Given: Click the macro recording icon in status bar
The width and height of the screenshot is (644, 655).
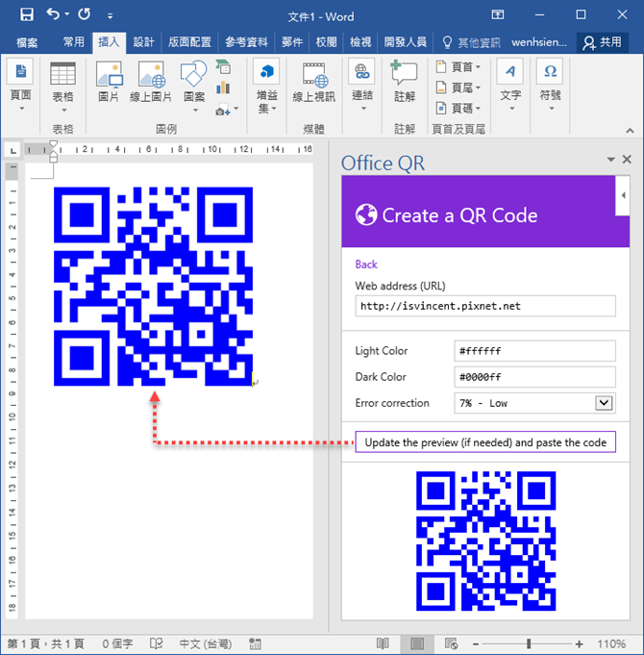Looking at the screenshot, I should click(255, 643).
